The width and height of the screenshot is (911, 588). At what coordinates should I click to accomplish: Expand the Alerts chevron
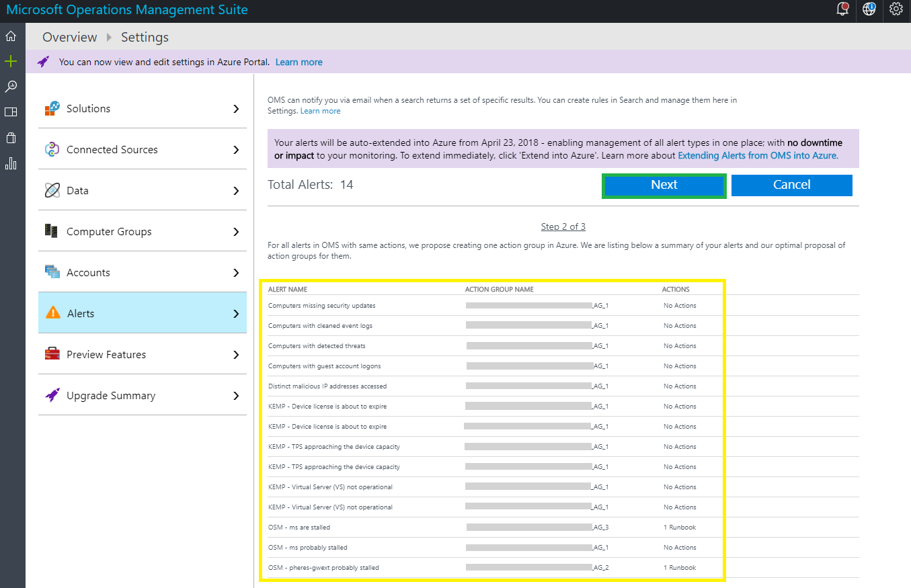click(x=236, y=313)
